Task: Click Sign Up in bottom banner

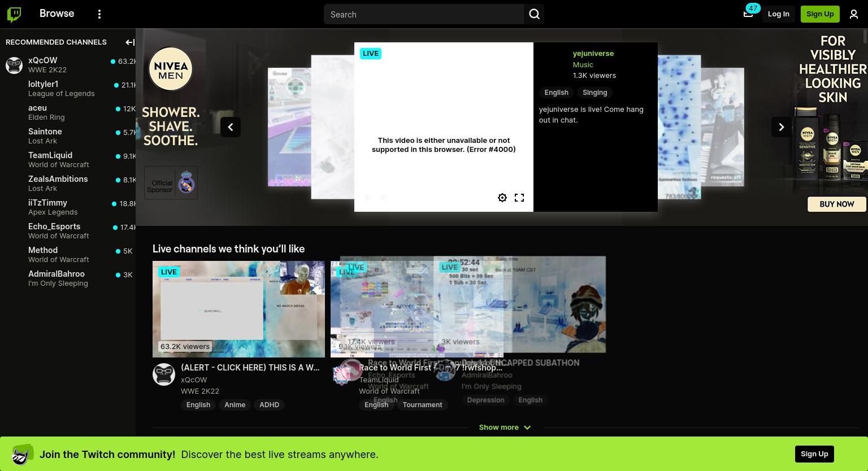Action: [x=814, y=454]
